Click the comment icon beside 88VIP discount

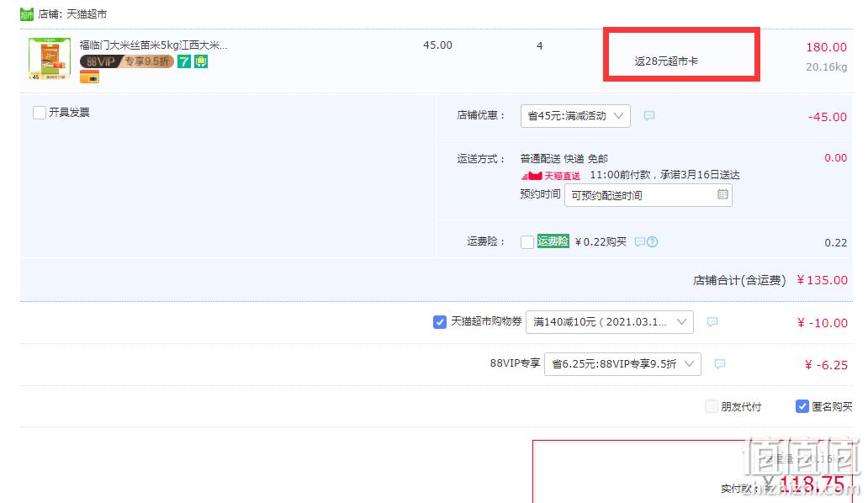pyautogui.click(x=720, y=363)
